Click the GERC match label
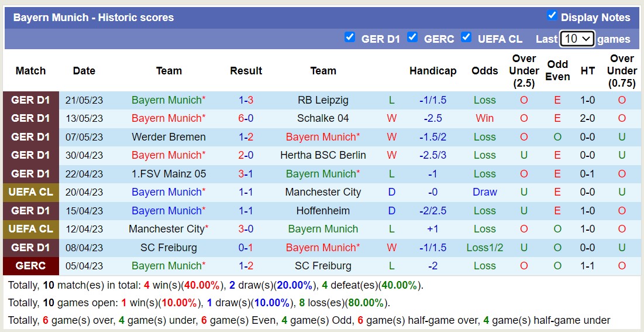This screenshot has height=332, width=644. pyautogui.click(x=31, y=266)
